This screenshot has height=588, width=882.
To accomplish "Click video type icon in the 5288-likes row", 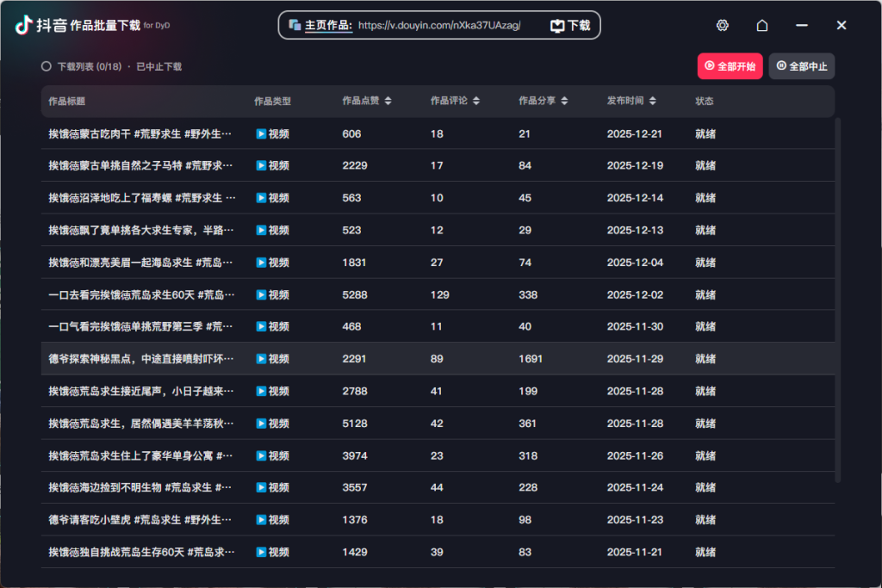I will (x=261, y=295).
